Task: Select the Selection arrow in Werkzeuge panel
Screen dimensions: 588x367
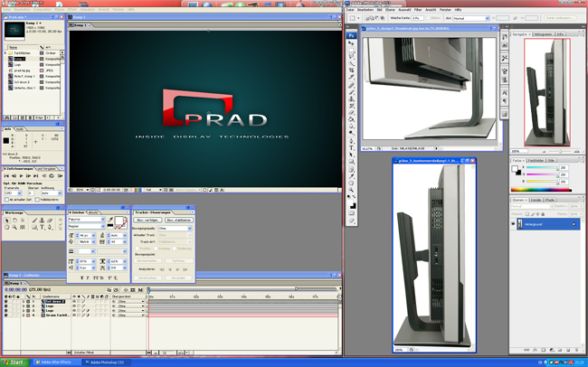Action: (6, 221)
